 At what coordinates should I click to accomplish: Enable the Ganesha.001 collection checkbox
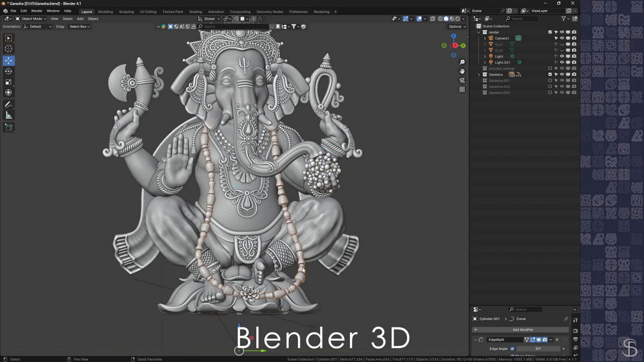point(550,80)
